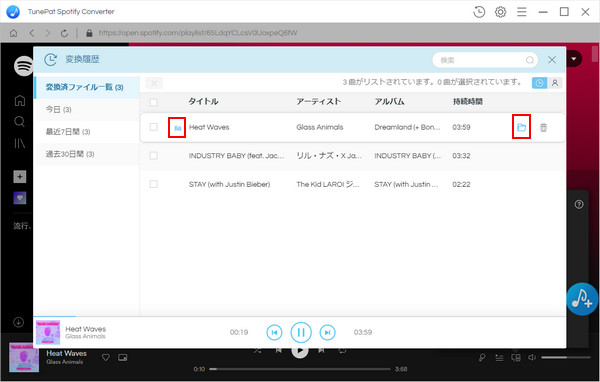Viewport: 600px width, 382px height.
Task: Open Spotify Search in sidebar
Action: tap(20, 122)
